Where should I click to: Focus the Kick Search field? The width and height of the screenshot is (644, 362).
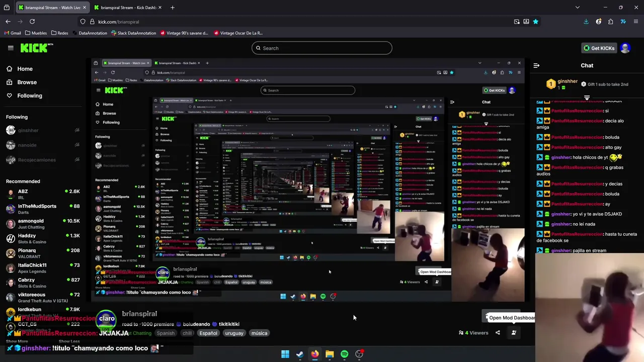tap(322, 48)
